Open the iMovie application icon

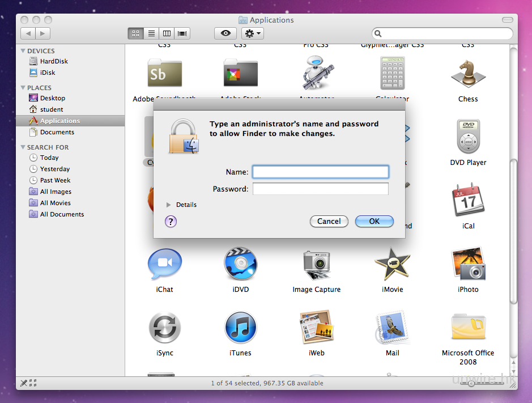pos(392,264)
